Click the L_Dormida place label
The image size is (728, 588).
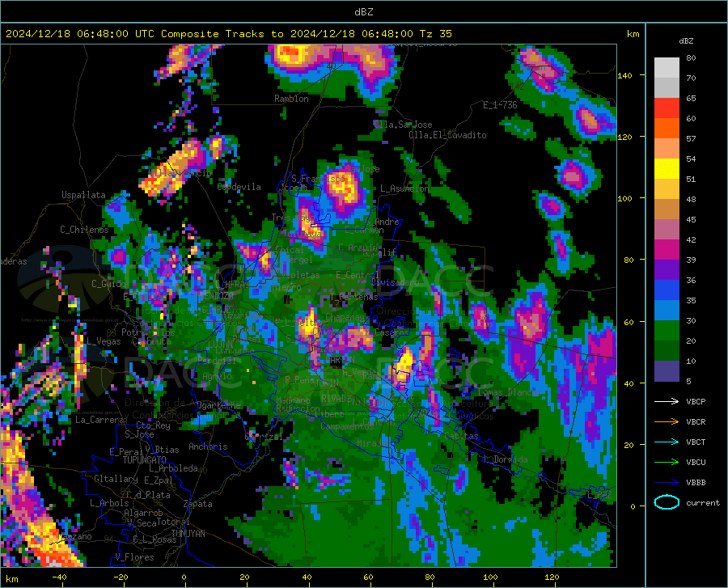(x=505, y=459)
